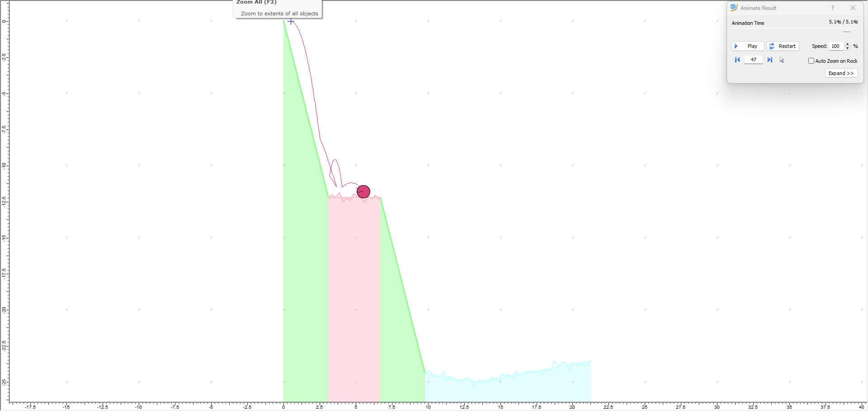Click the Animate Result title icon

click(734, 8)
